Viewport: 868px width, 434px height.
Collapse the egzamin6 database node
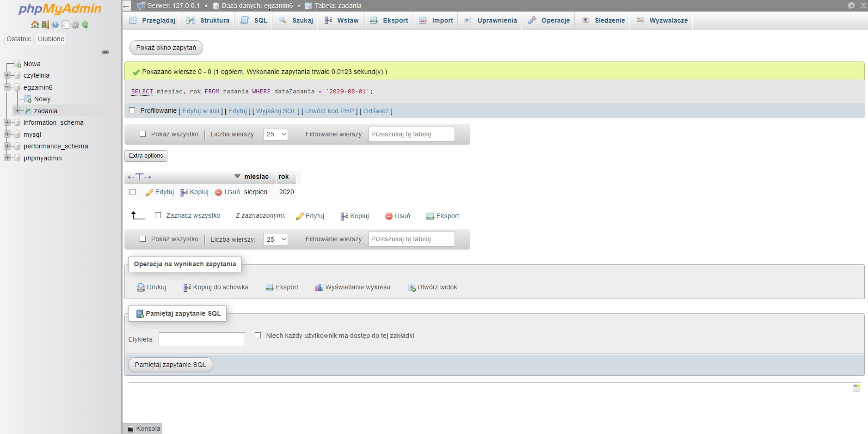point(7,87)
